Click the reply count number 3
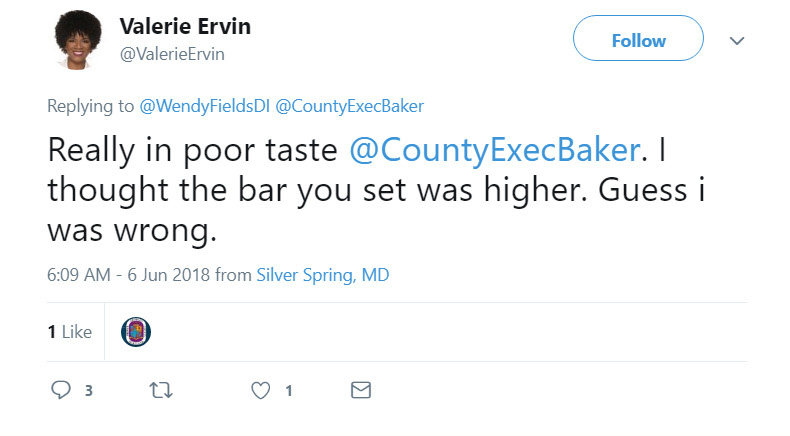This screenshot has width=790, height=436. [88, 391]
